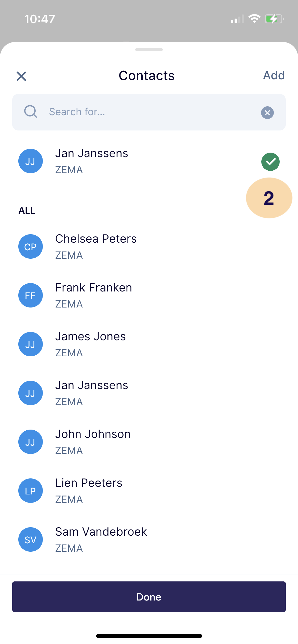Viewport: 298px width, 644px height.
Task: Focus the Search for... input field
Action: [149, 112]
